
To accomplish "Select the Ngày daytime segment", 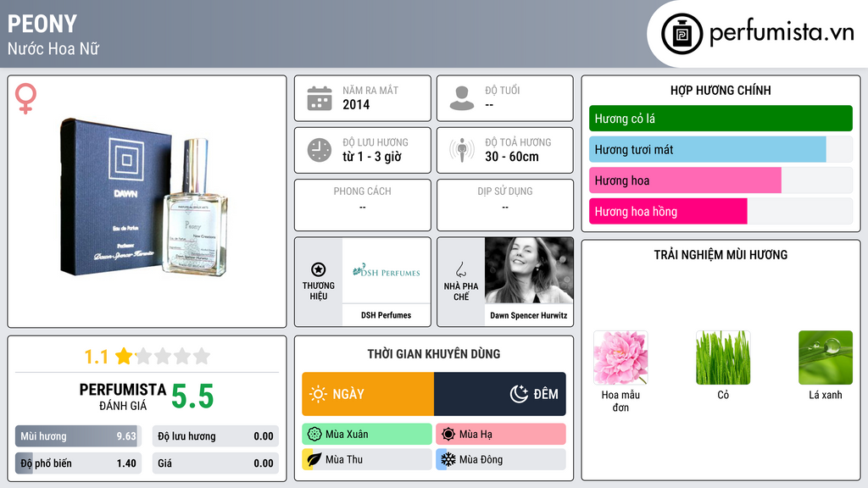I will 368,394.
